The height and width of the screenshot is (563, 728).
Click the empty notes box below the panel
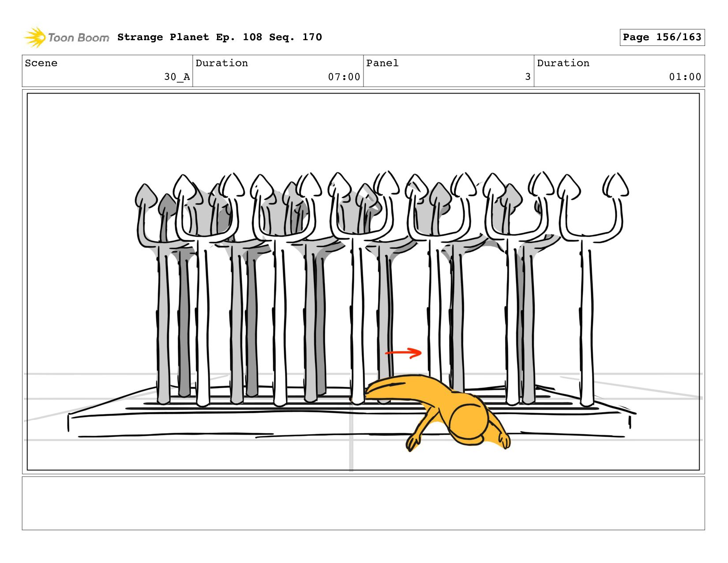363,503
